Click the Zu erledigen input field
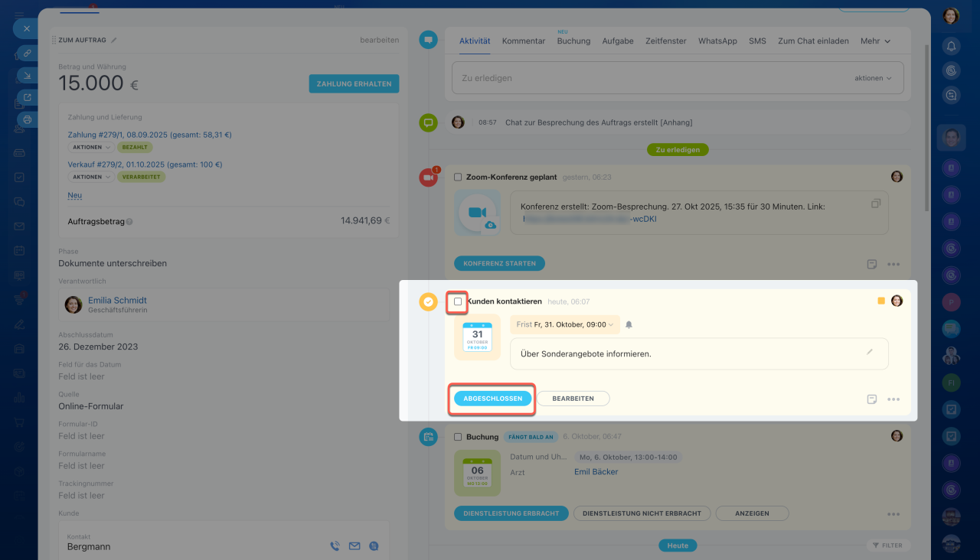The width and height of the screenshot is (980, 560). point(651,78)
